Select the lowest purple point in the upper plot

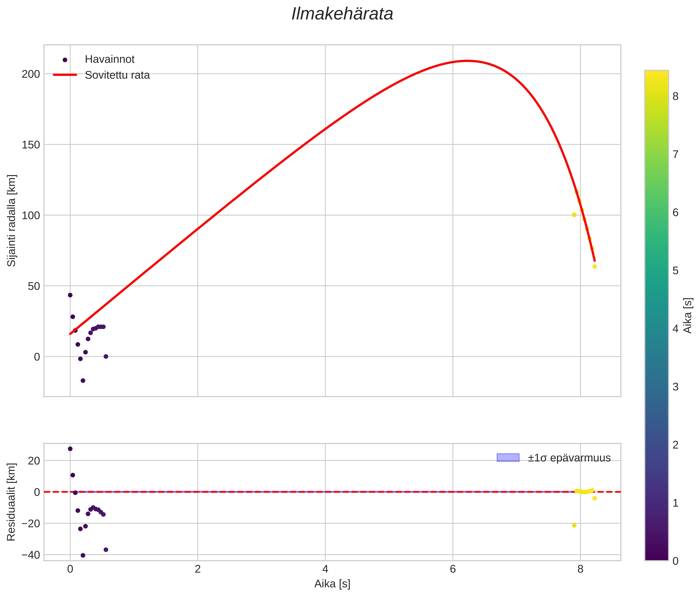click(83, 381)
